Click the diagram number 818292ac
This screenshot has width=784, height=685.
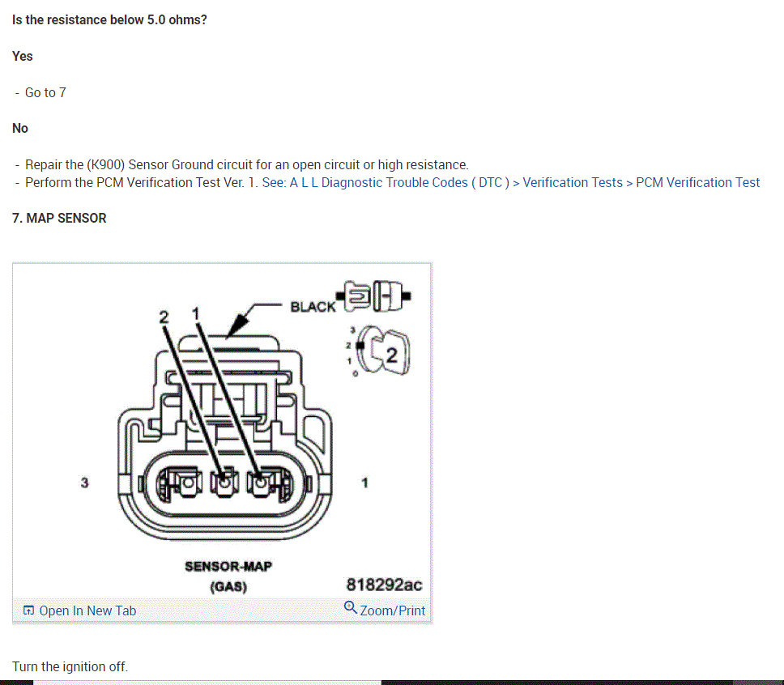384,585
